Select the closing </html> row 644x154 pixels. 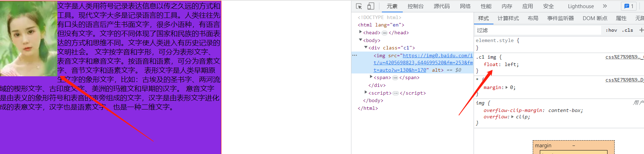(368, 108)
